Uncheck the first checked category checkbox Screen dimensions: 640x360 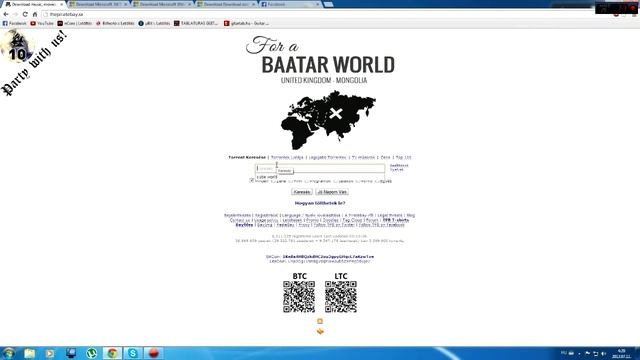252,180
